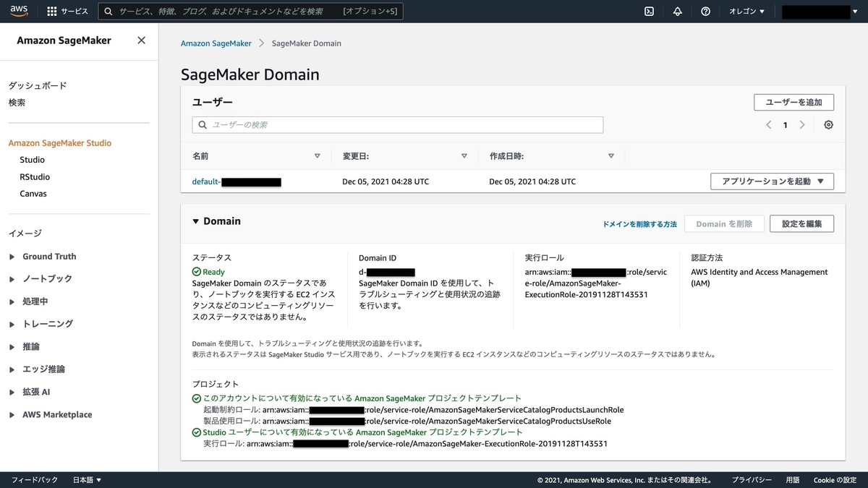The width and height of the screenshot is (868, 488).
Task: Go to next page of users
Action: click(802, 125)
